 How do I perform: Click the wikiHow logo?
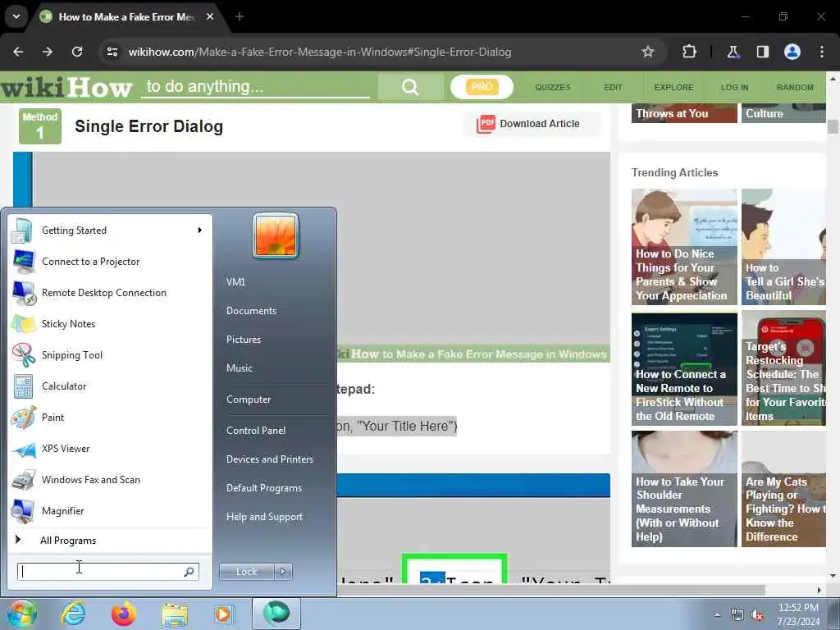click(66, 87)
